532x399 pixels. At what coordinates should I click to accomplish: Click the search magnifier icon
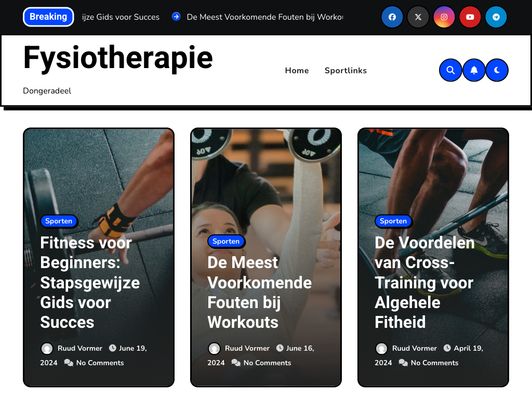(450, 70)
